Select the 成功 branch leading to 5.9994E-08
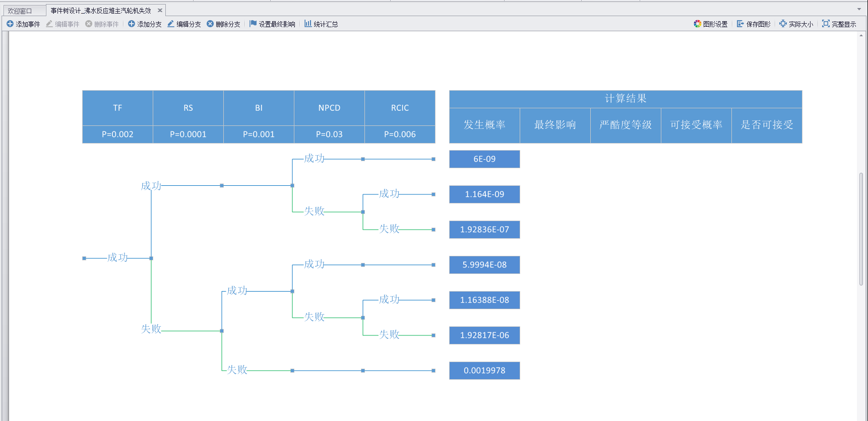 tap(314, 264)
